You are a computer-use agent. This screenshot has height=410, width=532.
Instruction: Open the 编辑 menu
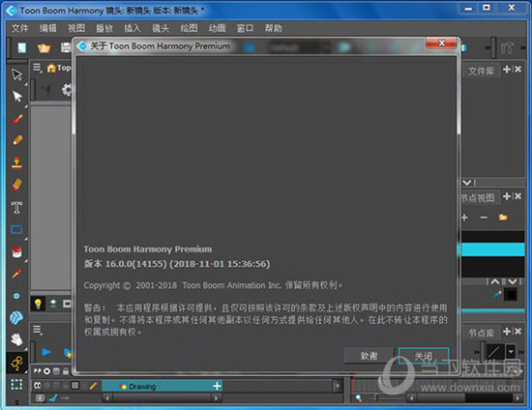tap(47, 28)
